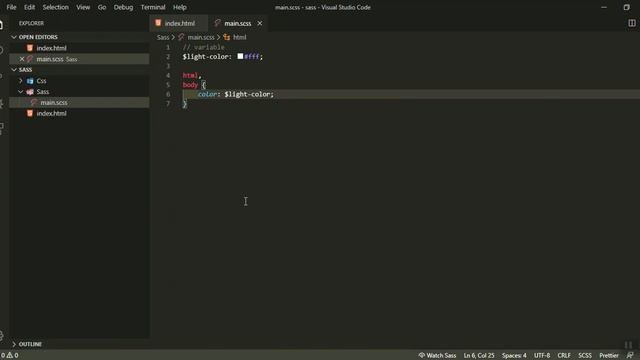The image size is (640, 360).
Task: Click the feedback icon in status bar
Action: point(630,356)
